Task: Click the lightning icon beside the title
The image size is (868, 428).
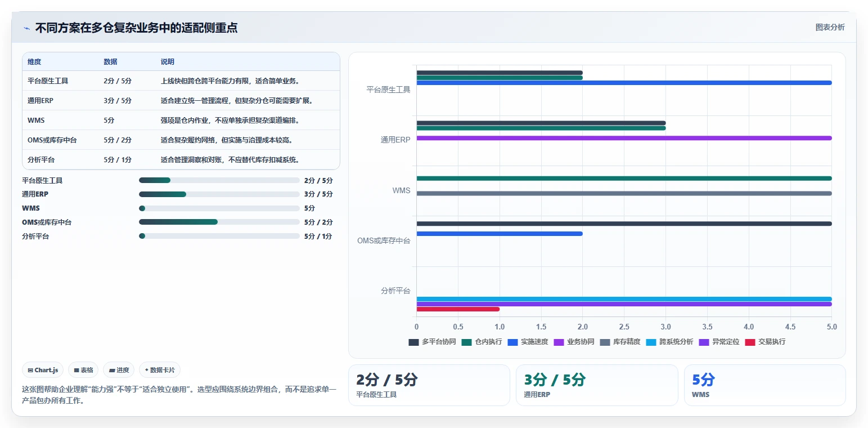Action: [x=26, y=28]
